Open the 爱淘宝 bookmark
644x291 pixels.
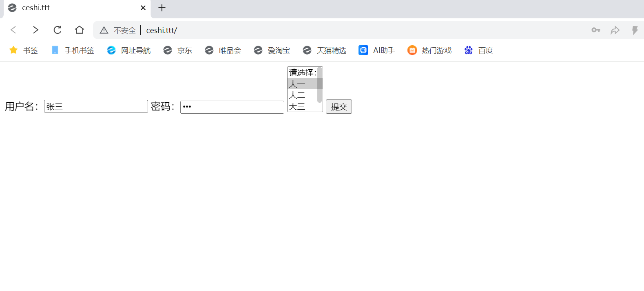(272, 50)
